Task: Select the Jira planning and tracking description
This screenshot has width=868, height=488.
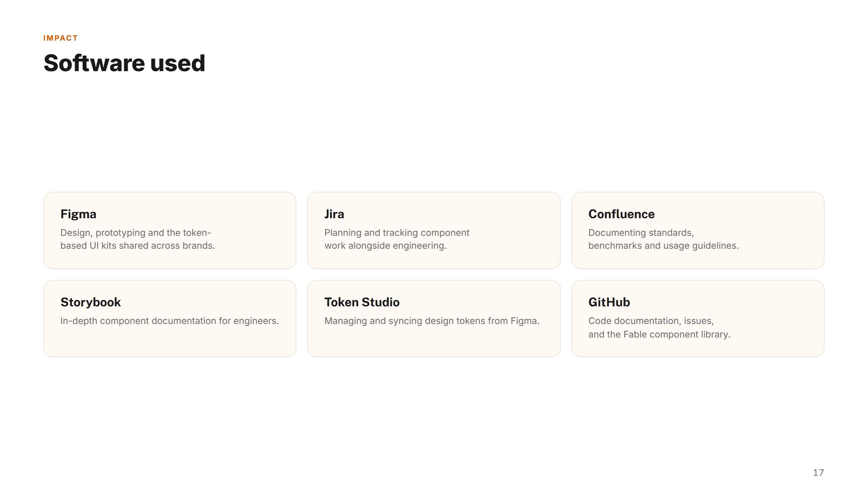Action: [397, 239]
